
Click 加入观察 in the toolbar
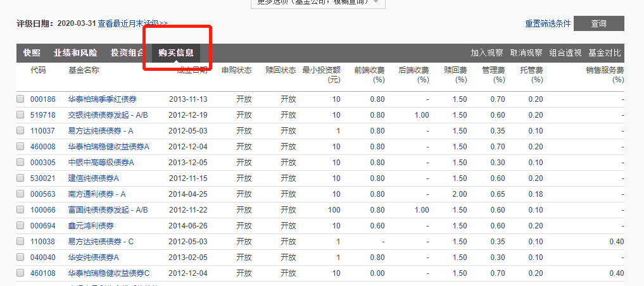click(x=487, y=53)
